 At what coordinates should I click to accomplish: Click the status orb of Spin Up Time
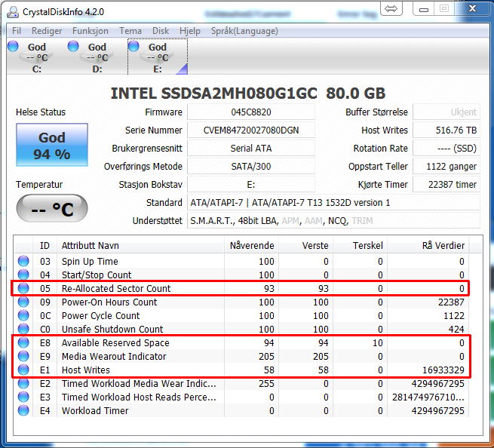click(23, 261)
